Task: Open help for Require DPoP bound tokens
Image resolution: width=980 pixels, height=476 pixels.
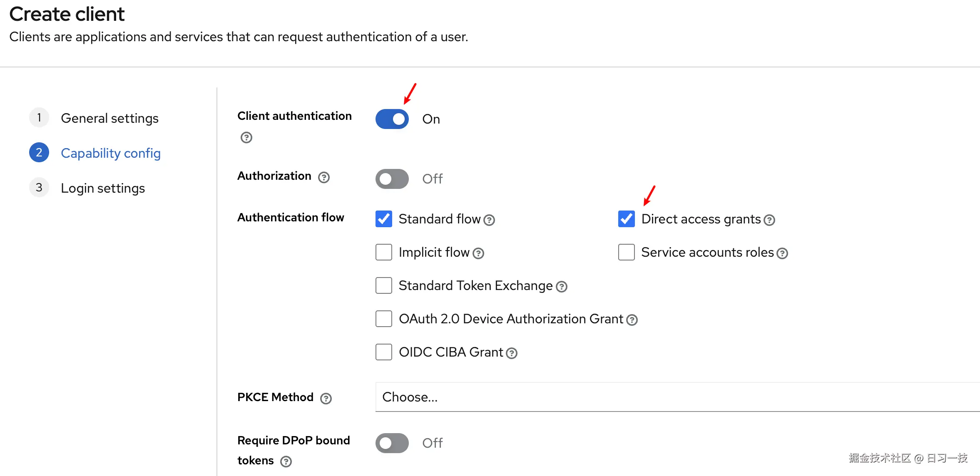Action: point(286,461)
